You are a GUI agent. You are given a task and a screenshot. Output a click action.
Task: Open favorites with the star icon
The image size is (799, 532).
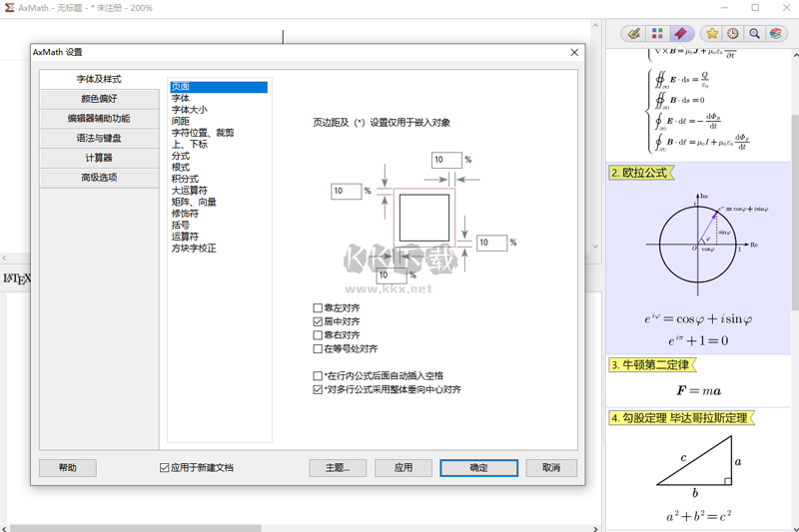[712, 33]
